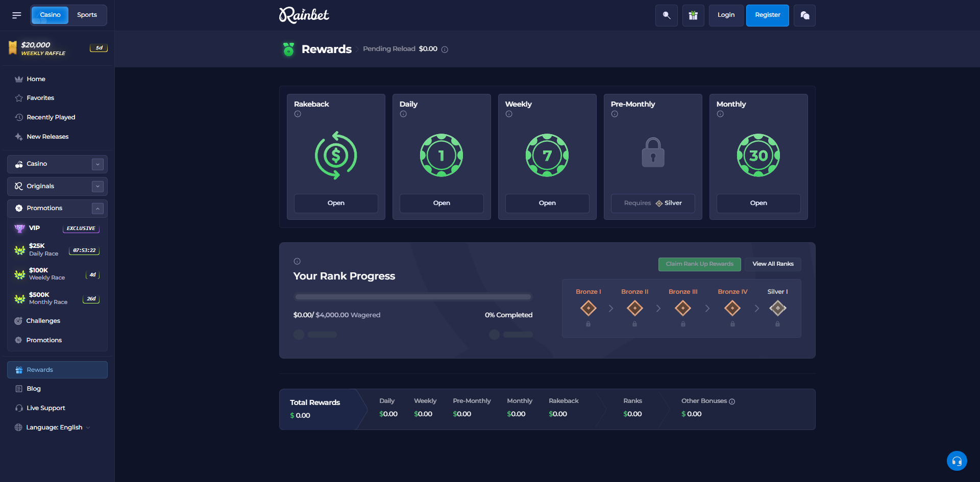Click the gift box icon near Login
The image size is (980, 482).
coord(693,15)
